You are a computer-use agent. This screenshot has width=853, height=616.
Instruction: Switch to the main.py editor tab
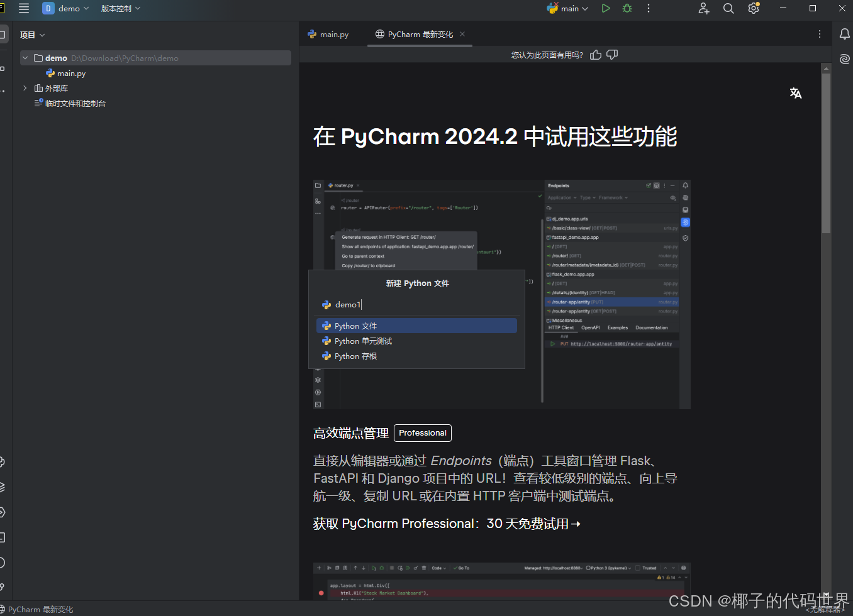tap(328, 34)
